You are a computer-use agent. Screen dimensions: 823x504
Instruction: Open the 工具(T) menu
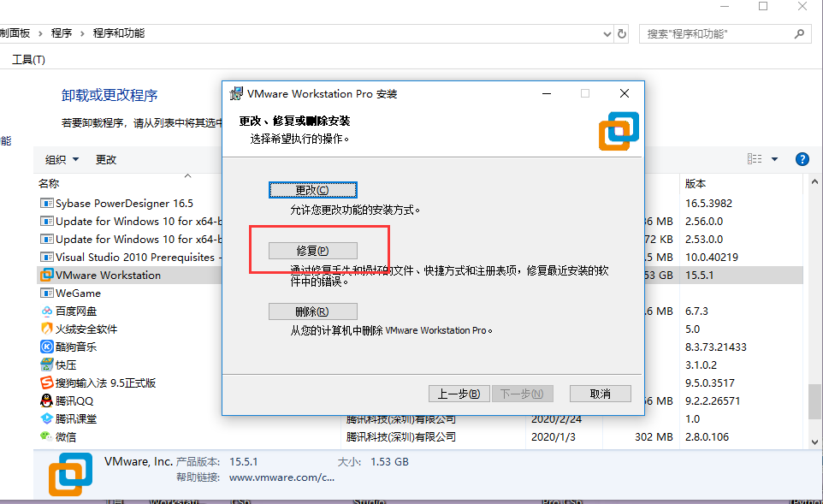tap(27, 59)
